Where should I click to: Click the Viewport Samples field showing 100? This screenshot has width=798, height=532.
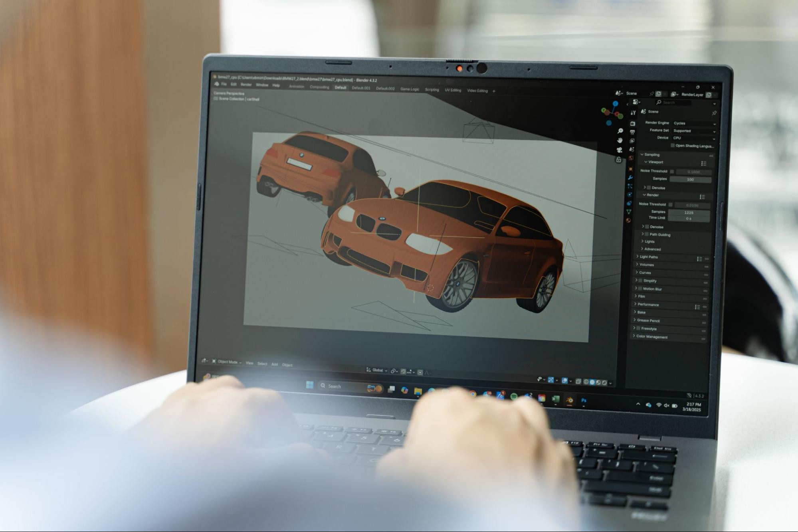(x=690, y=180)
